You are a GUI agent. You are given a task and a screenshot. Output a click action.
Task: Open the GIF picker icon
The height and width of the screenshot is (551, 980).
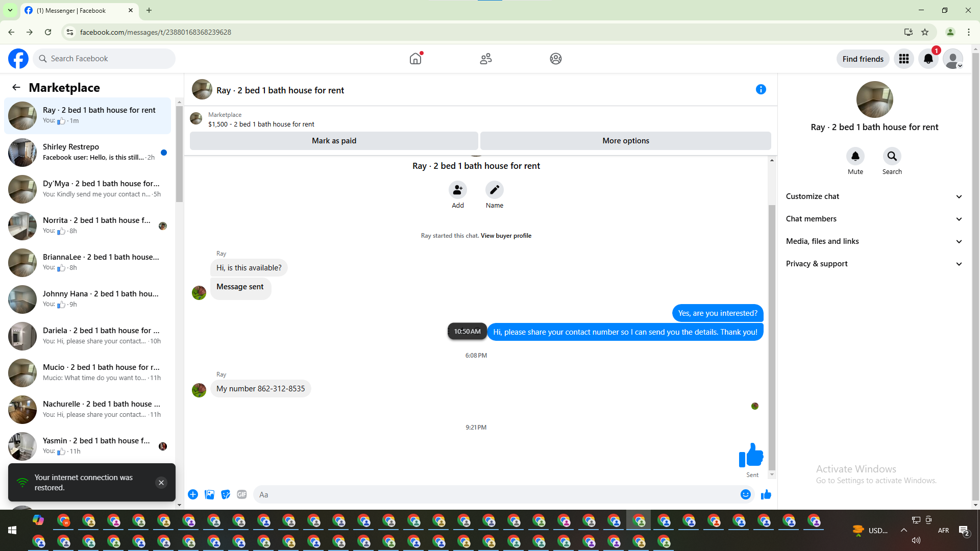click(242, 494)
